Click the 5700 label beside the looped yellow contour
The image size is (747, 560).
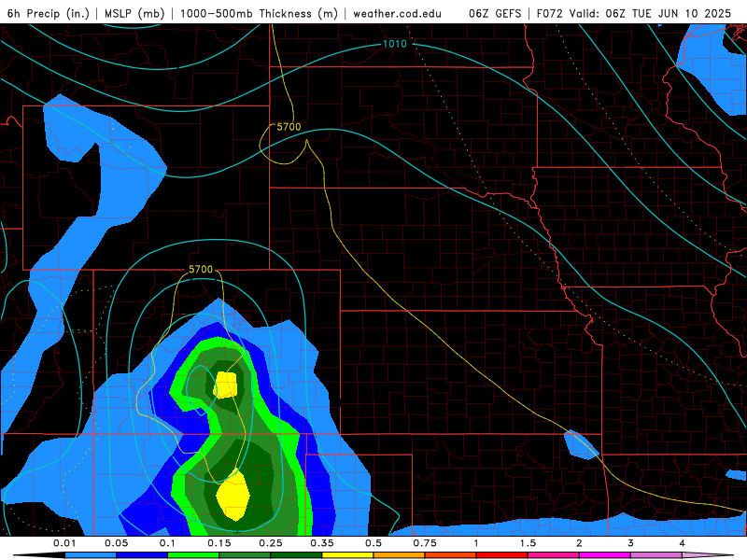tap(289, 127)
